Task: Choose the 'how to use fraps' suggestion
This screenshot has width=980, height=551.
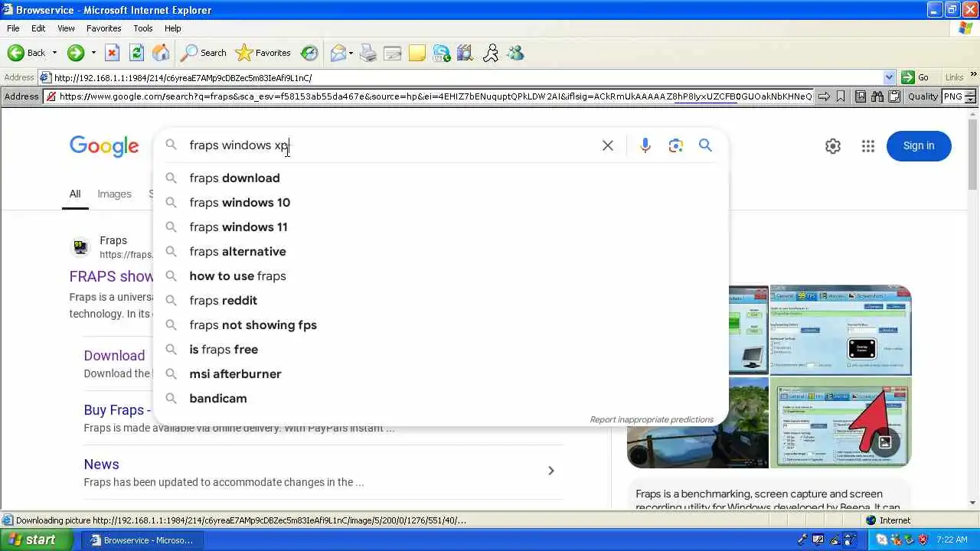Action: click(x=440, y=276)
